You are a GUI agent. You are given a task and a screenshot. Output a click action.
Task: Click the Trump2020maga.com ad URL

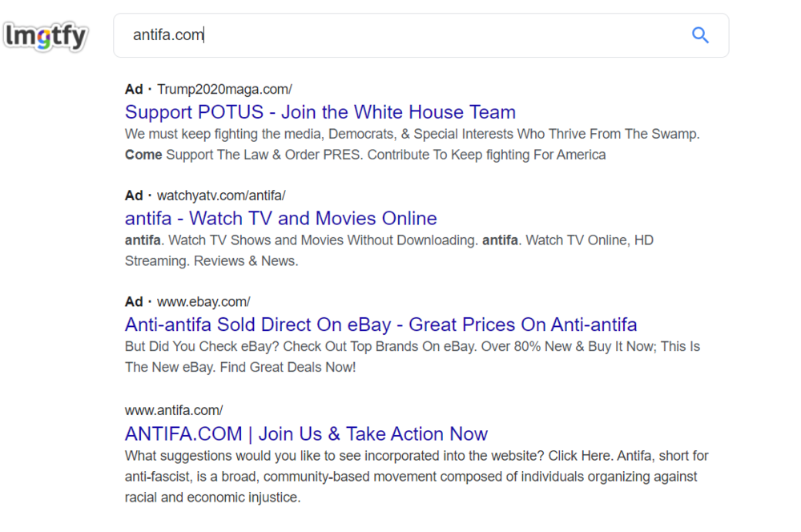224,89
